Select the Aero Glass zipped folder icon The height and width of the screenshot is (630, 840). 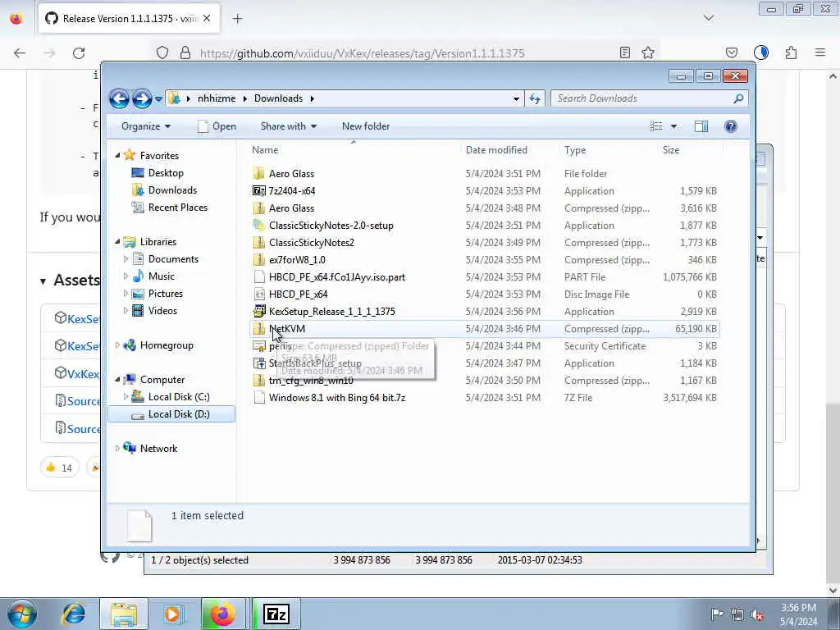click(x=259, y=208)
